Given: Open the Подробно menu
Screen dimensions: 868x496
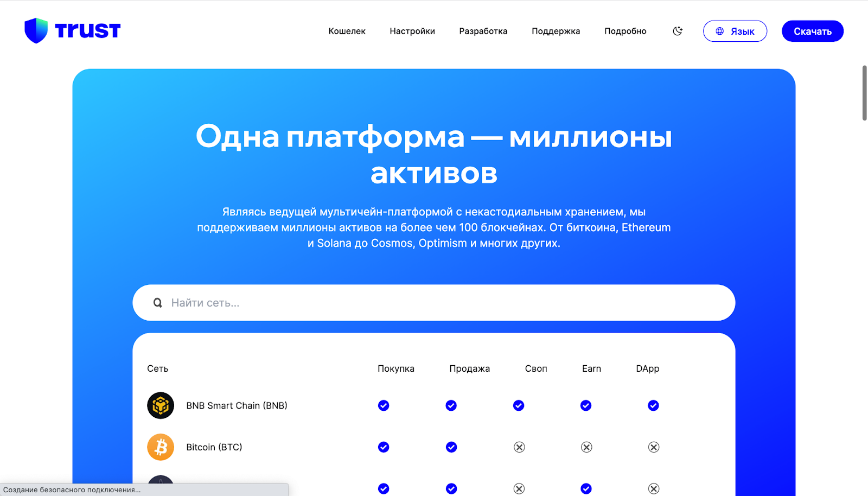Looking at the screenshot, I should (x=626, y=31).
